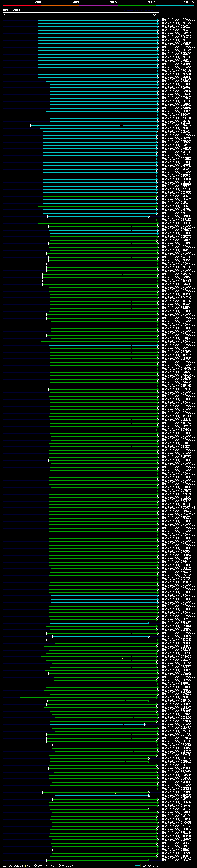197x868 pixels.
Task: Select hit label UniRef100_A7NZT0
Action: [177, 125]
